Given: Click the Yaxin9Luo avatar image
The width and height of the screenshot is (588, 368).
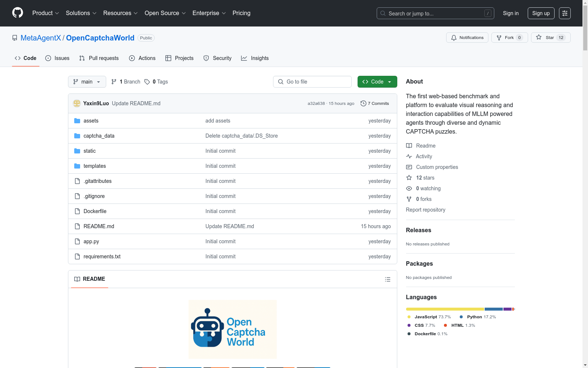Looking at the screenshot, I should pyautogui.click(x=77, y=103).
